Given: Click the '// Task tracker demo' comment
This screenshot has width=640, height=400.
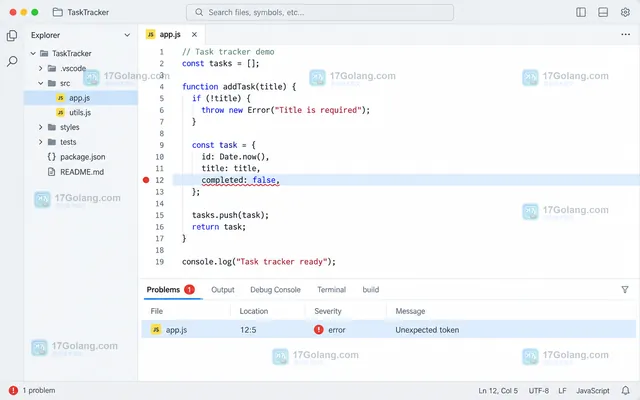Looking at the screenshot, I should coord(228,52).
